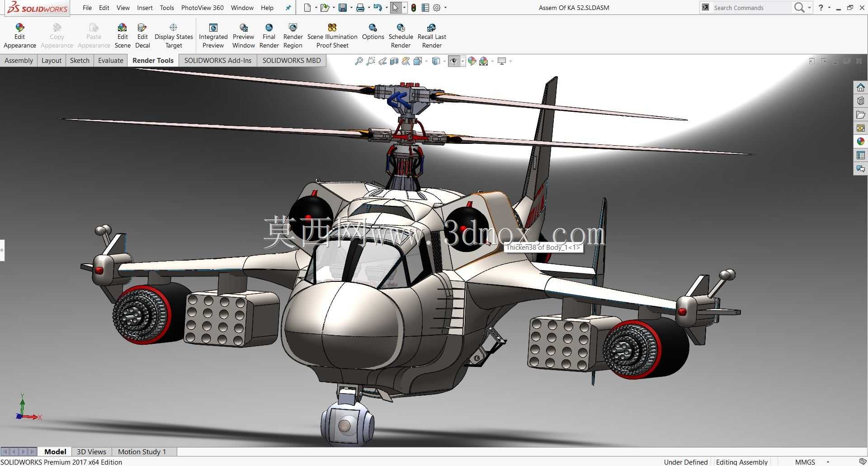The width and height of the screenshot is (868, 466).
Task: Save the assembly with the floppy icon
Action: 343,8
